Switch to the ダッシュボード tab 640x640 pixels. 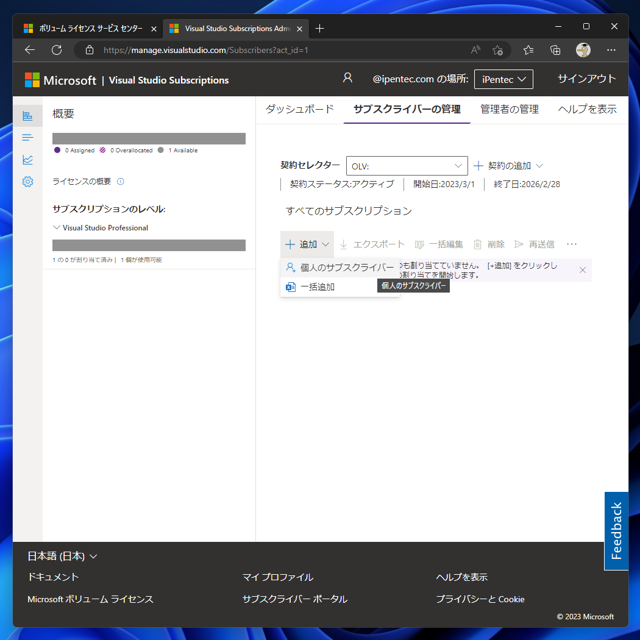tap(300, 109)
